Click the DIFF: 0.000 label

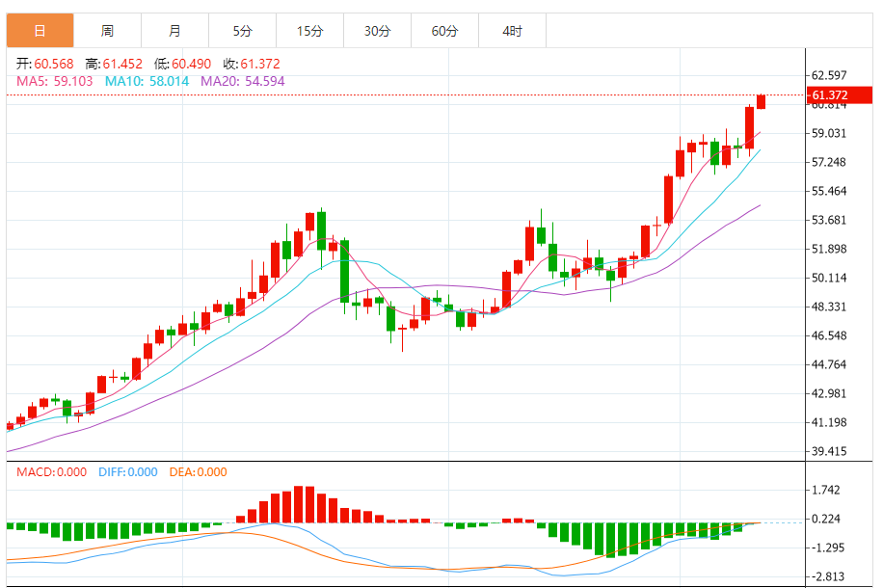point(127,472)
